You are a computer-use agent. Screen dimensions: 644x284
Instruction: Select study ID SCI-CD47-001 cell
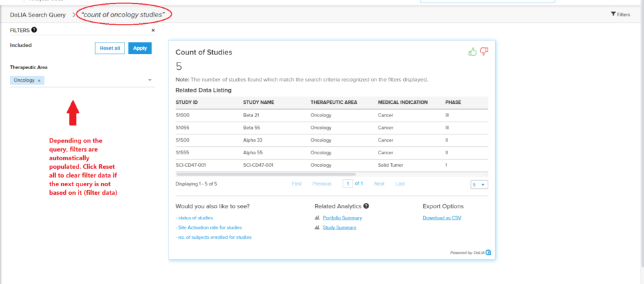[190, 165]
